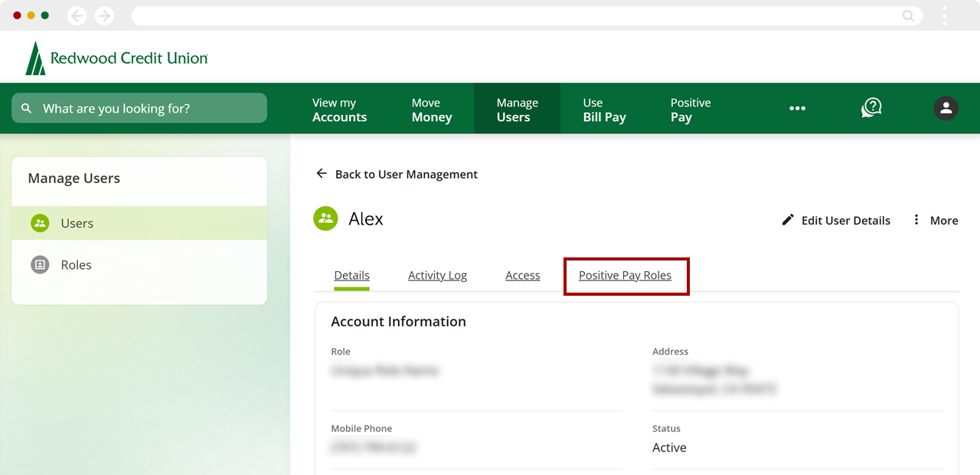The height and width of the screenshot is (475, 980).
Task: Click the Manage Users sidebar title
Action: 74,179
